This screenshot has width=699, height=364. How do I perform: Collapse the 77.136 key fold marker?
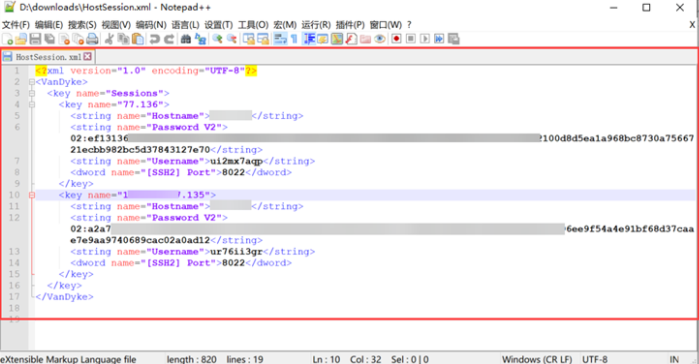(32, 105)
